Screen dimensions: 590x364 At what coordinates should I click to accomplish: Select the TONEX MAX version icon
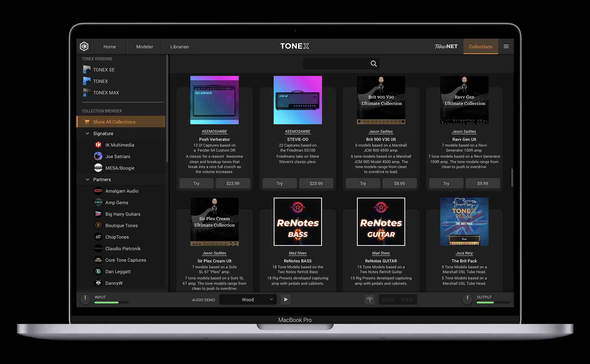coord(87,93)
